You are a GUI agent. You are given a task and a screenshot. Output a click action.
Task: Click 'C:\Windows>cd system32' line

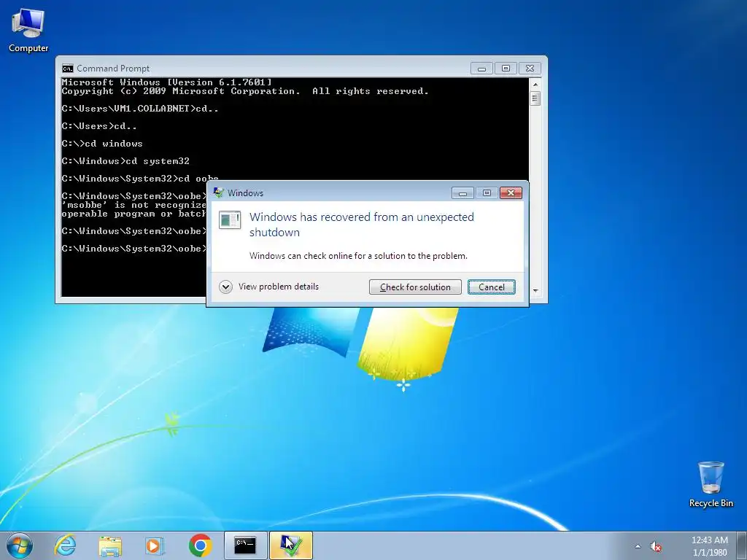point(125,161)
